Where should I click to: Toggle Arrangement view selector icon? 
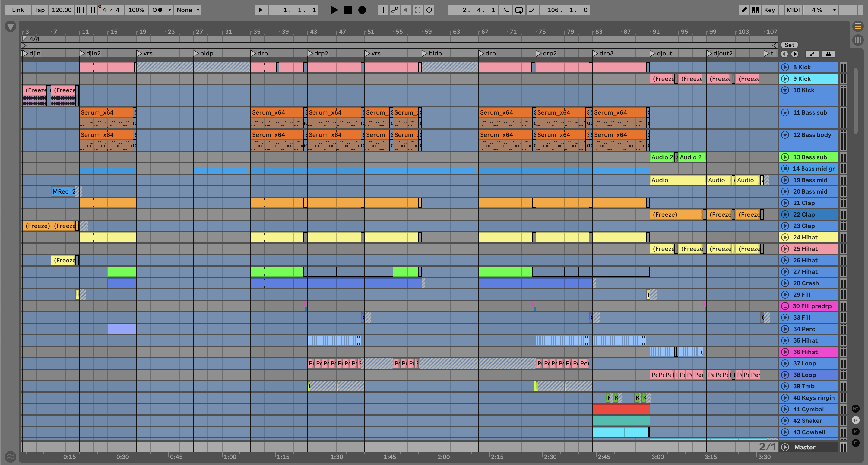point(858,26)
